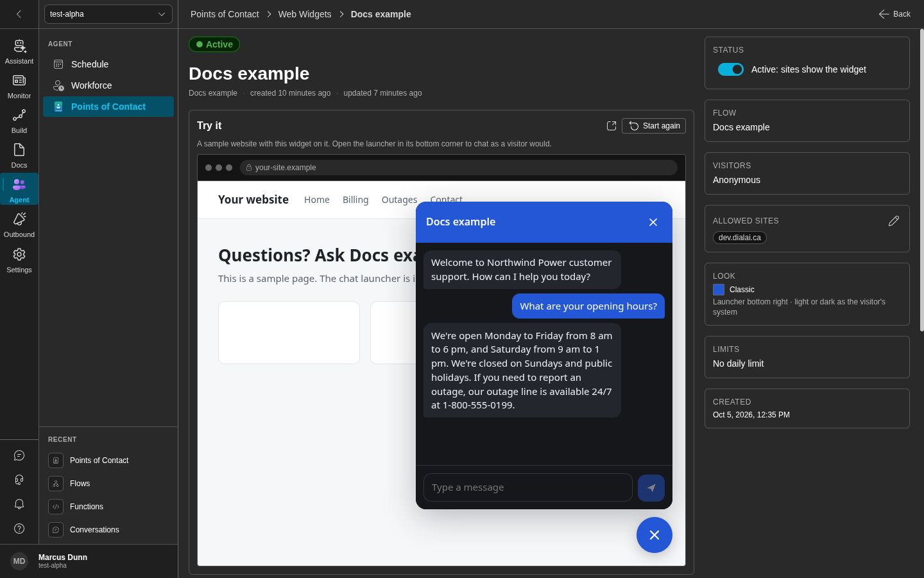The width and height of the screenshot is (924, 578).
Task: Close the Docs example chat panel header
Action: [x=653, y=222]
